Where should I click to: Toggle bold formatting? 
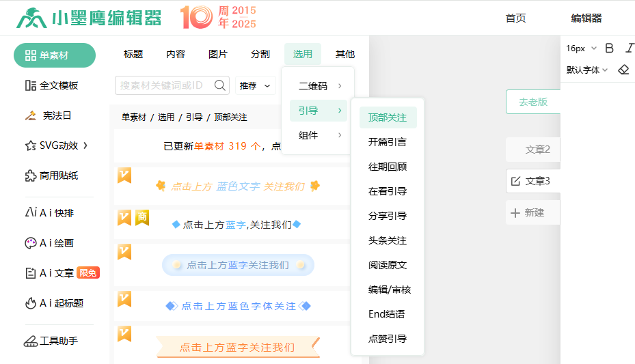(x=610, y=48)
